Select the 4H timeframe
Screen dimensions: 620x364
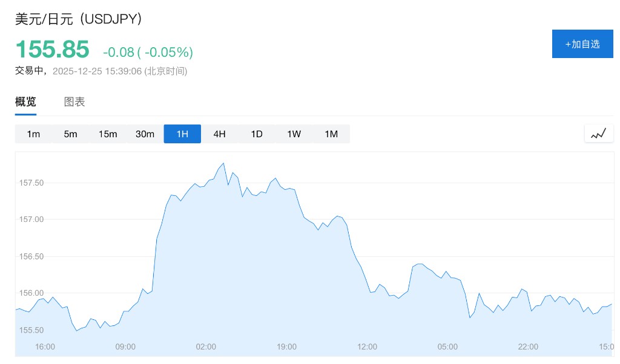tap(219, 134)
